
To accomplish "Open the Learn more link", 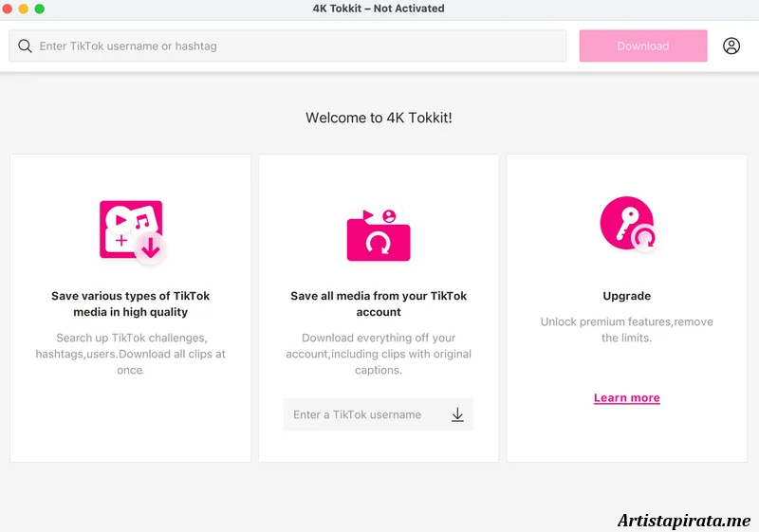I will click(x=627, y=398).
